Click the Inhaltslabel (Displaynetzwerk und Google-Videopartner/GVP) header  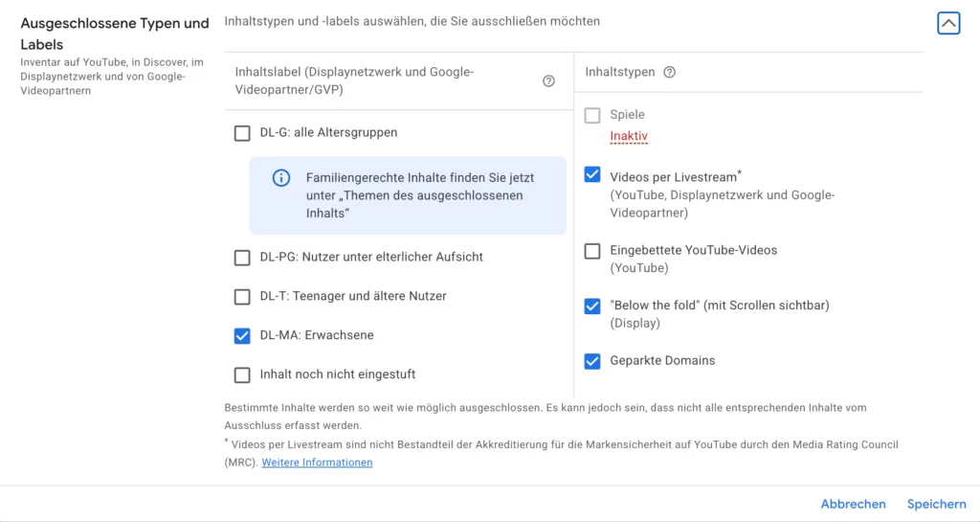[x=354, y=80]
